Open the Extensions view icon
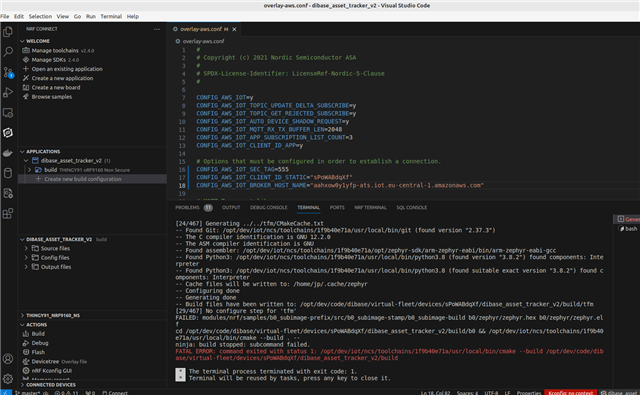Viewport: 640px width, 395px height. point(8,213)
